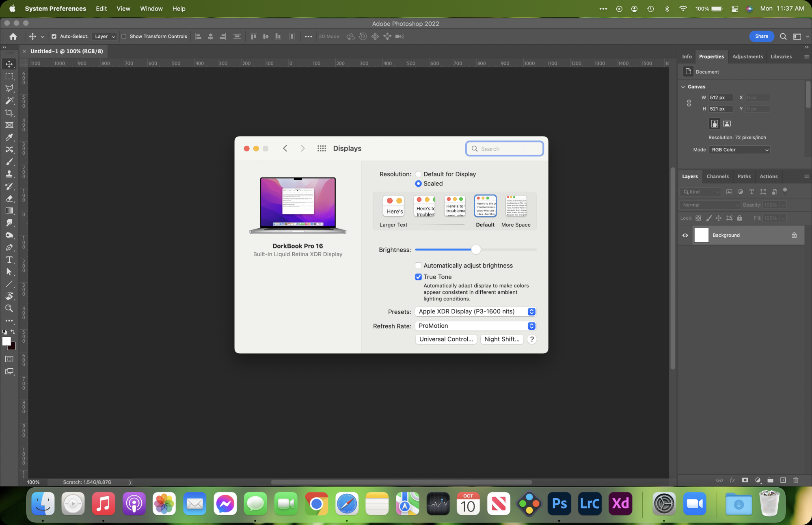Open the RGB Color mode dropdown
This screenshot has width=812, height=525.
[739, 150]
